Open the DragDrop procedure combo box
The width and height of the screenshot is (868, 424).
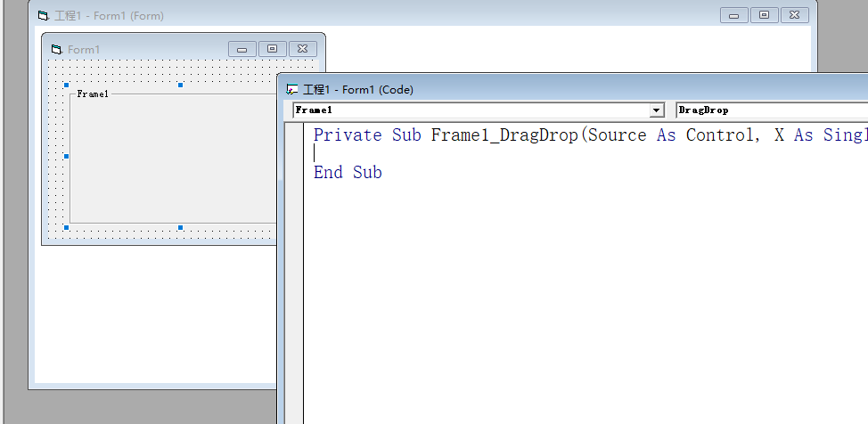773,110
